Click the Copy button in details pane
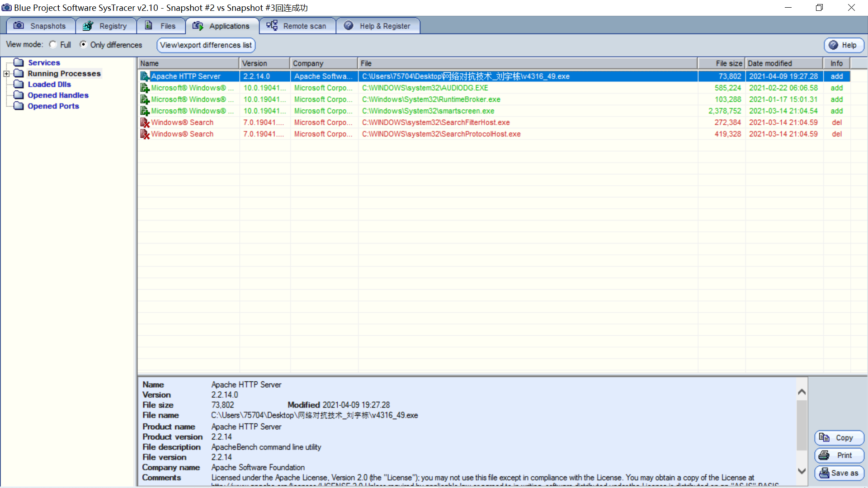The width and height of the screenshot is (868, 488). tap(839, 437)
